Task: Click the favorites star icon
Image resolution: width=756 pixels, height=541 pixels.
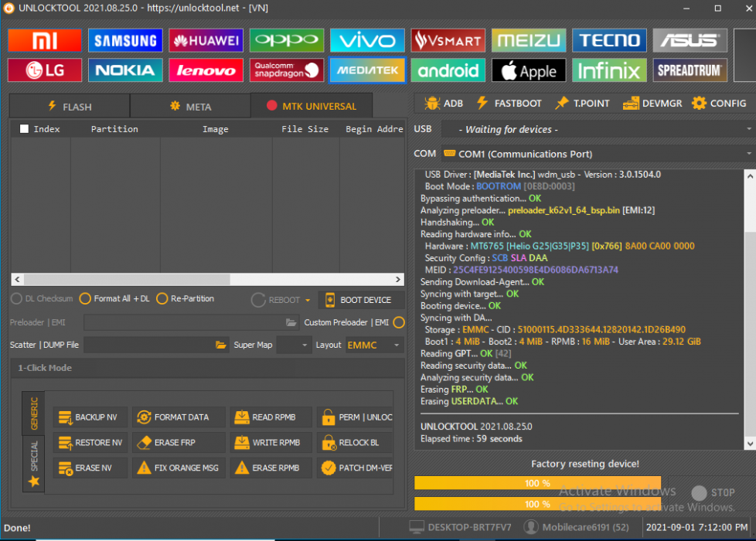Action: [x=34, y=481]
